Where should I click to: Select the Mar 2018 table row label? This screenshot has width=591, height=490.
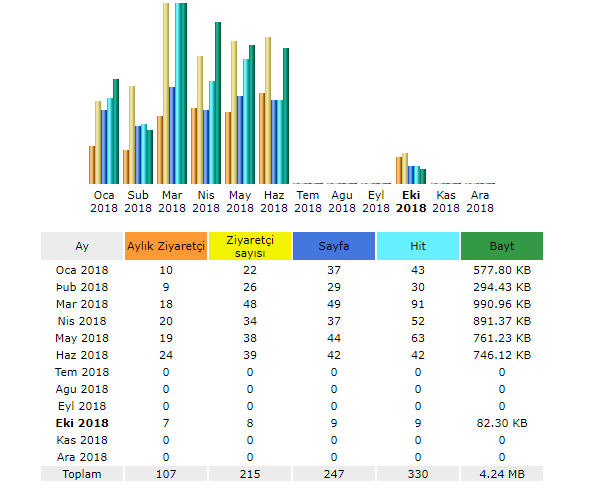pyautogui.click(x=82, y=304)
